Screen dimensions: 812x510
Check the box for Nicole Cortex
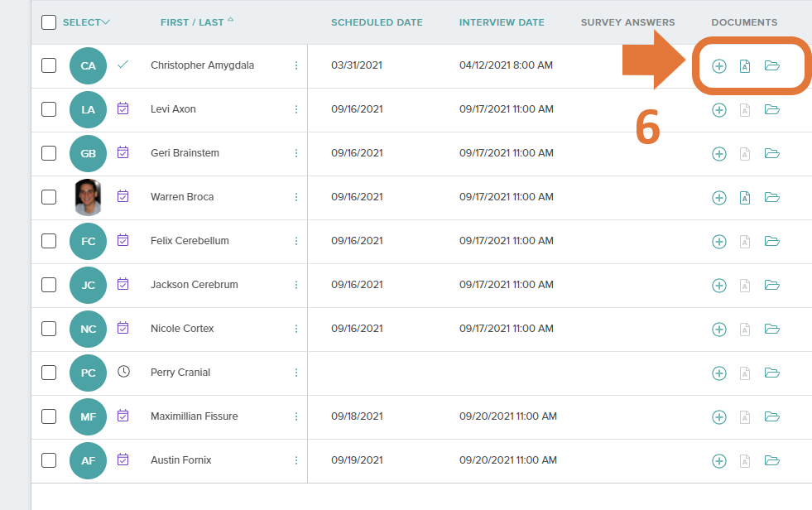(49, 329)
